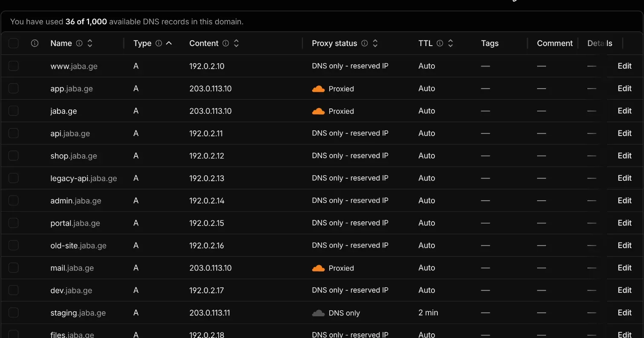
Task: Check the old-site.jaba.ge row box
Action: (x=14, y=246)
